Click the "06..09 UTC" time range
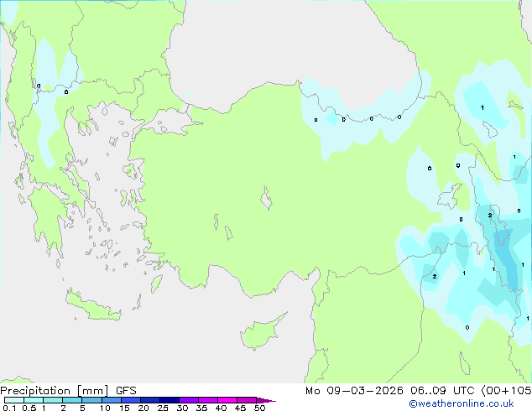Image resolution: width=532 pixels, height=411 pixels. click(442, 391)
